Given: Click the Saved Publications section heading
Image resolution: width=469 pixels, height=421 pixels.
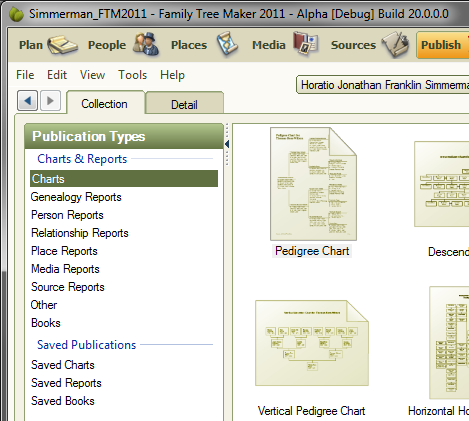Looking at the screenshot, I should click(x=87, y=345).
